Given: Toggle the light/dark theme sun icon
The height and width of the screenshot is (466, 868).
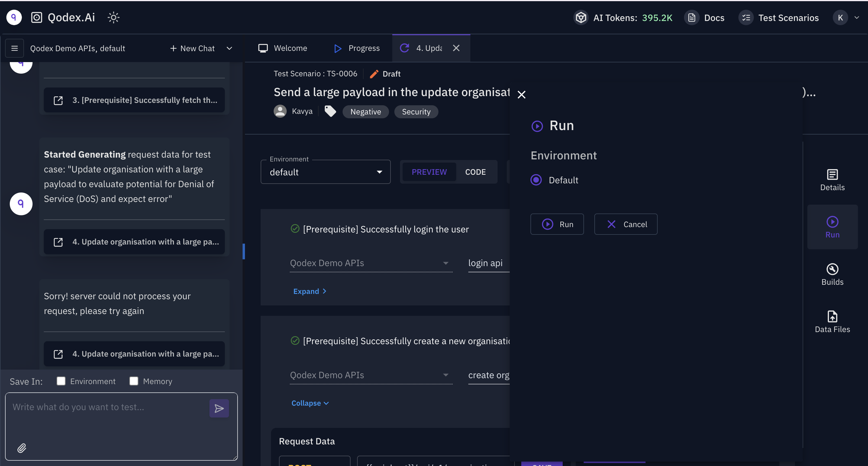Looking at the screenshot, I should coord(114,17).
